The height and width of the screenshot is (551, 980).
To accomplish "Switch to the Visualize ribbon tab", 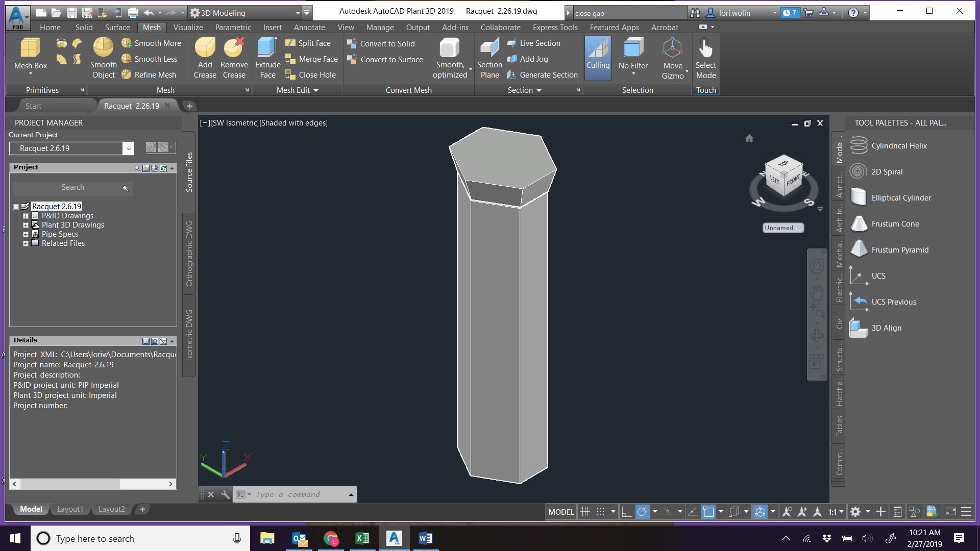I will [x=188, y=28].
